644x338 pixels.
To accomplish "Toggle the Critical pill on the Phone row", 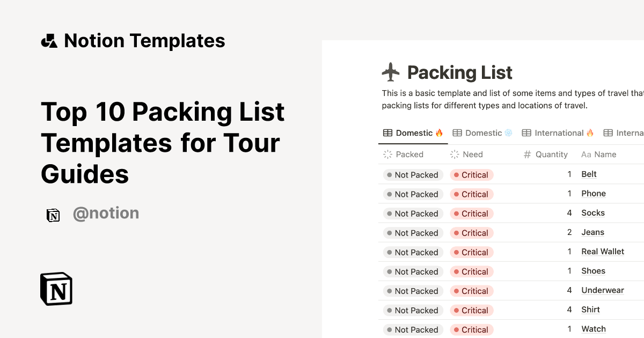I will coord(471,194).
